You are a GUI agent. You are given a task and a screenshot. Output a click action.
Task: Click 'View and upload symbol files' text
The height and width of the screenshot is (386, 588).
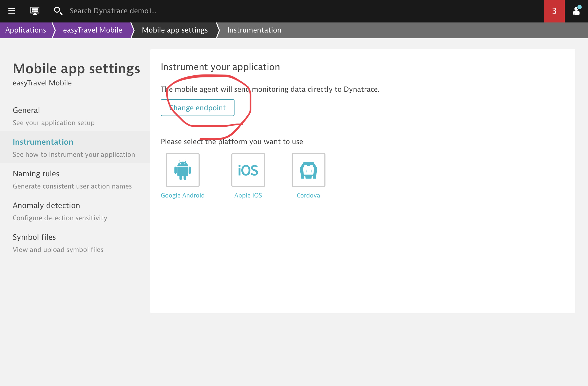click(x=58, y=250)
